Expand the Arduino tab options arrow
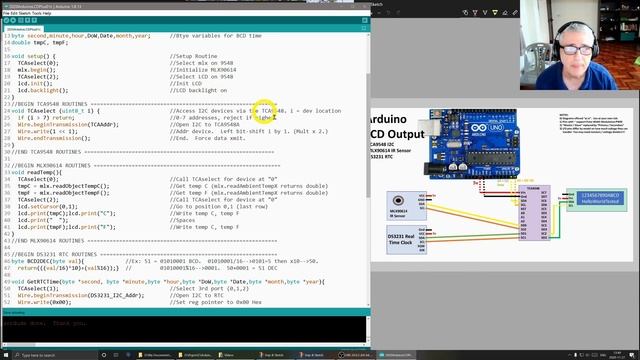This screenshot has height=360, width=640. [364, 28]
